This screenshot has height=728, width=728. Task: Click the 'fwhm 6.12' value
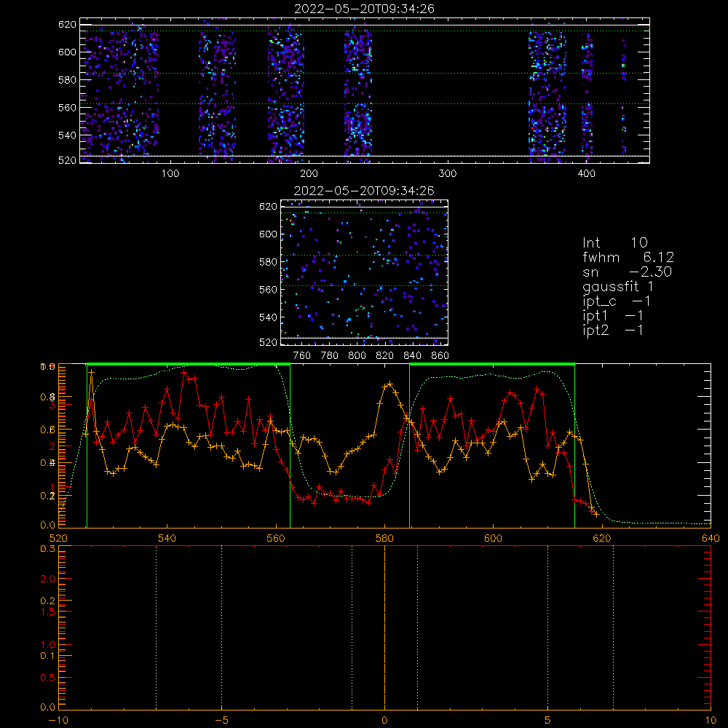tap(628, 257)
